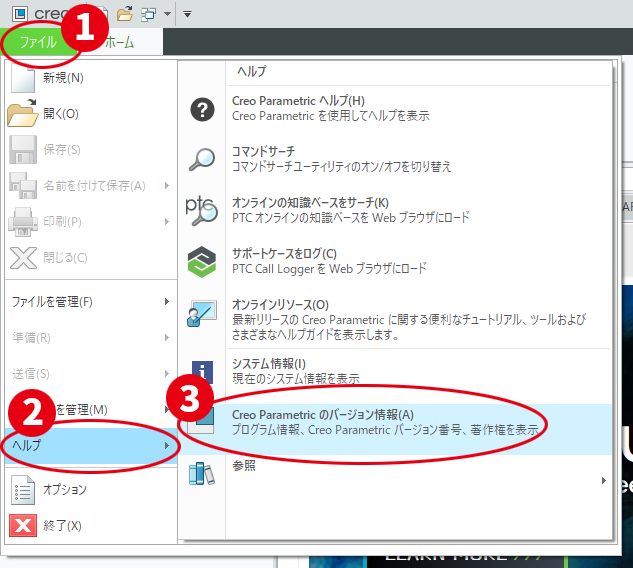Screen dimensions: 633x568
Task: Click the 参照 books icon
Action: pos(202,474)
